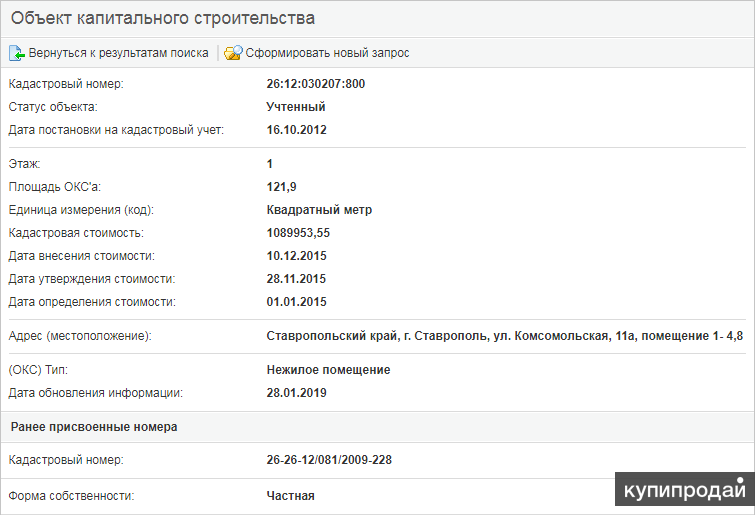Click 'Ранее присвоенные номера' section header

[94, 427]
